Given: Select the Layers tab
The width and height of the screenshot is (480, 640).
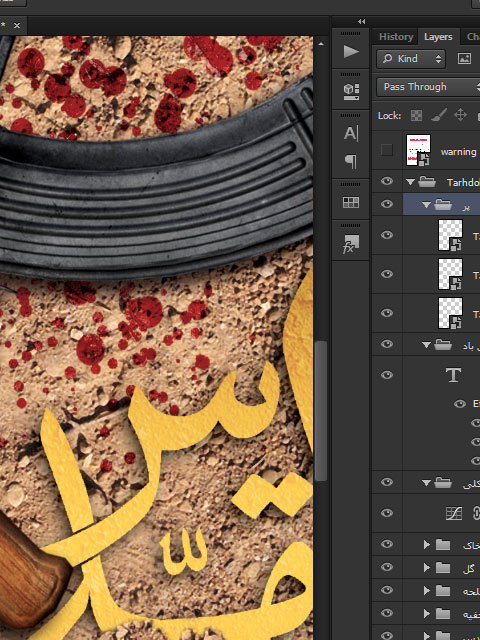Looking at the screenshot, I should (x=438, y=37).
